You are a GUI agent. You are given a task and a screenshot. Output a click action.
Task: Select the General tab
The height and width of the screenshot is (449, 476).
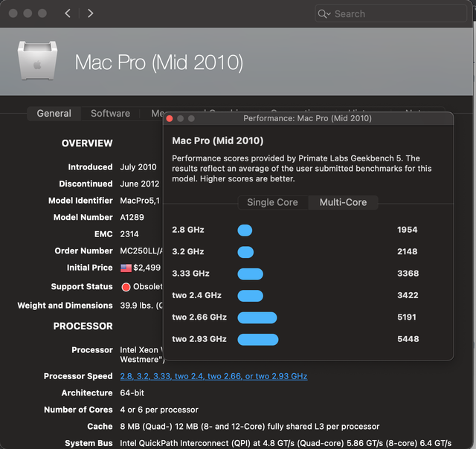(x=54, y=114)
